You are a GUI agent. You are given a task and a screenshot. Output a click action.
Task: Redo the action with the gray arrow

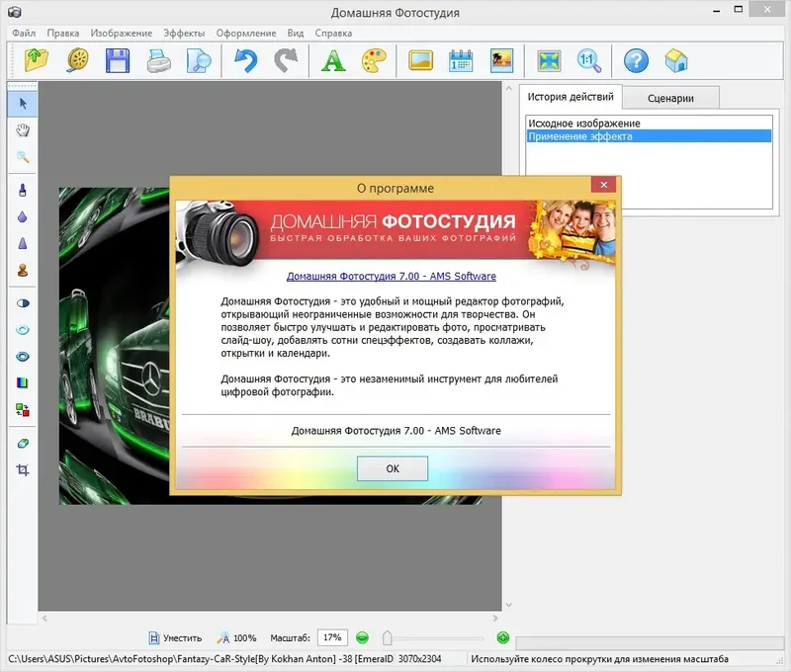[286, 60]
